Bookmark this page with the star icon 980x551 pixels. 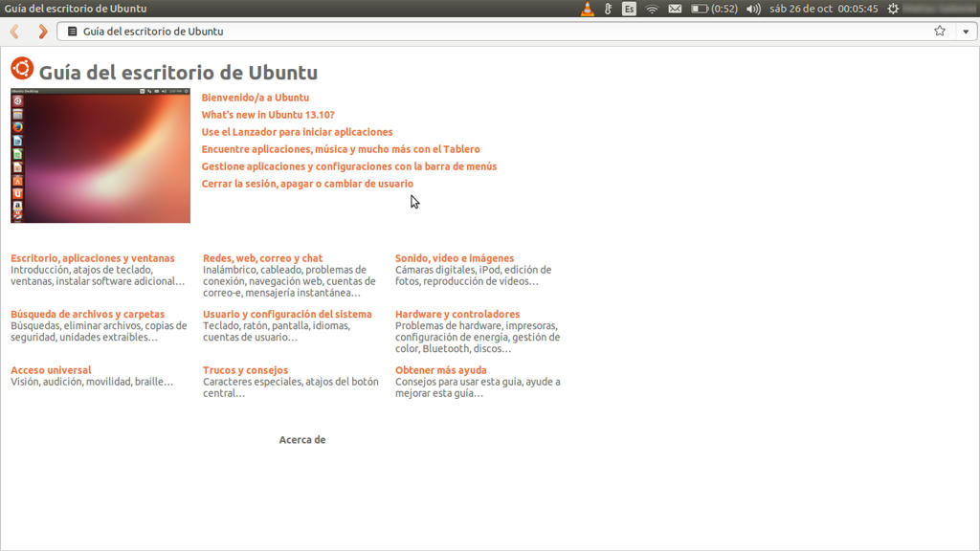(x=940, y=31)
